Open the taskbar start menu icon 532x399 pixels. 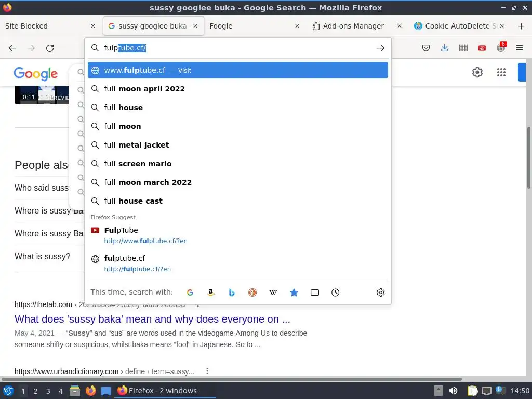pyautogui.click(x=8, y=391)
